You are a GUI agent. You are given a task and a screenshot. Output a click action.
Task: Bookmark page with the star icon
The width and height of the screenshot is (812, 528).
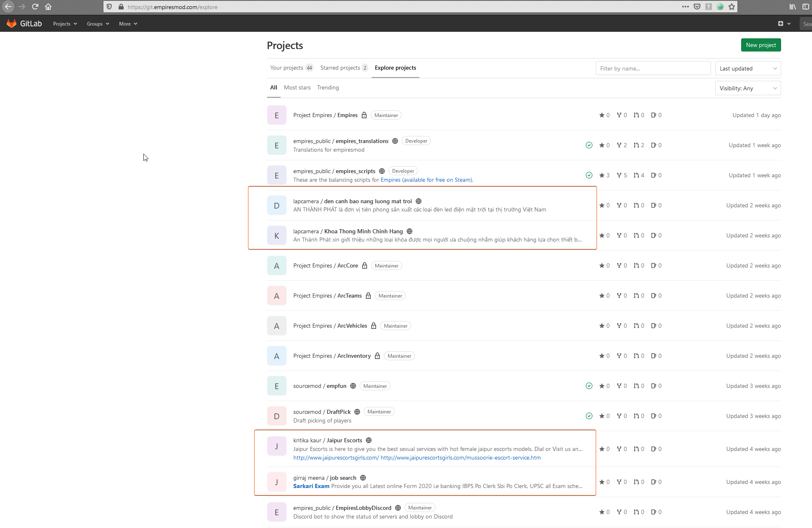[732, 7]
